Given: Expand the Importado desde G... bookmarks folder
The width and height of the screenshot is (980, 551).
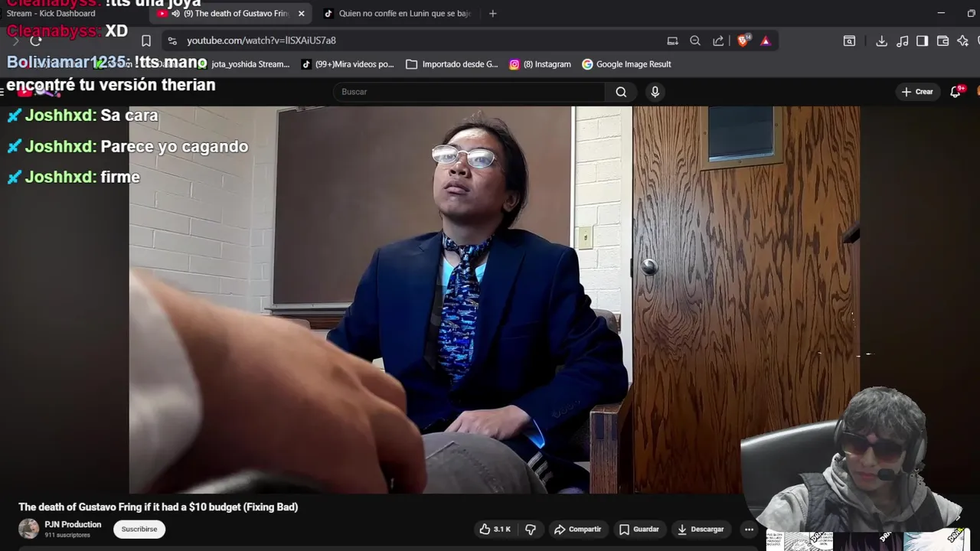Looking at the screenshot, I should (x=452, y=64).
